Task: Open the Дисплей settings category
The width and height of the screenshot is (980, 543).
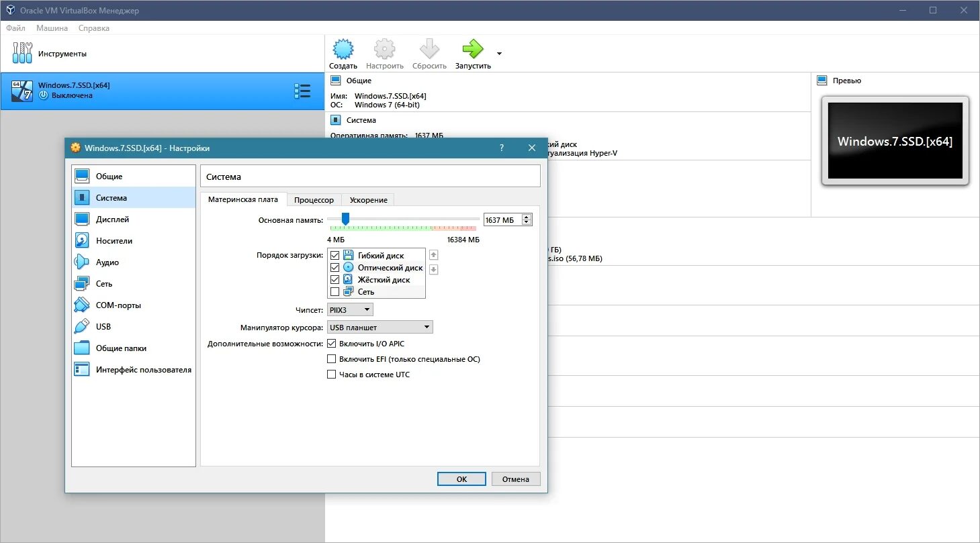Action: click(134, 219)
